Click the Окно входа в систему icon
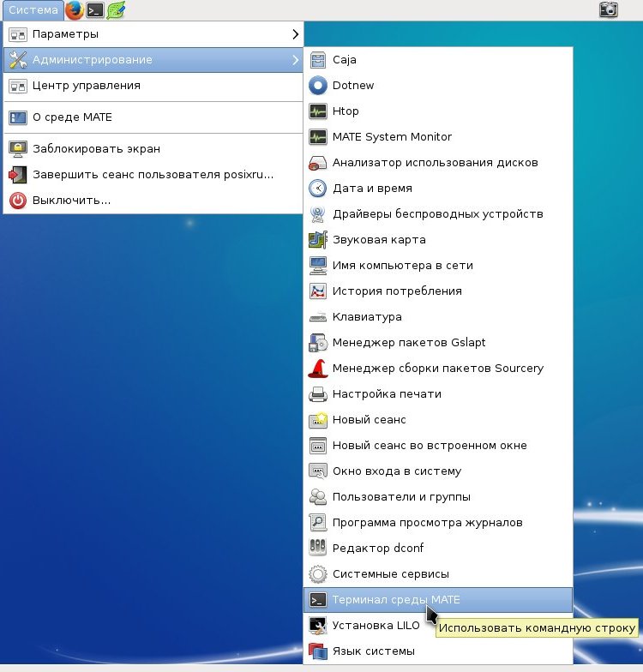 pyautogui.click(x=317, y=471)
